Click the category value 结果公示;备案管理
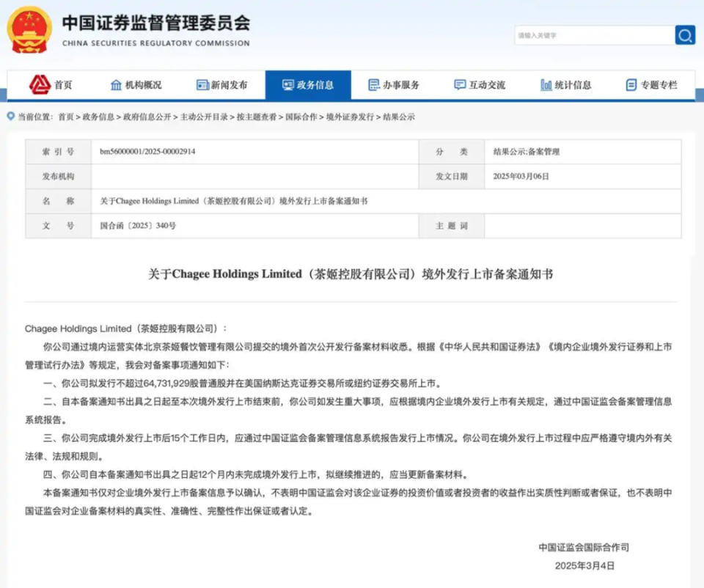 (527, 152)
